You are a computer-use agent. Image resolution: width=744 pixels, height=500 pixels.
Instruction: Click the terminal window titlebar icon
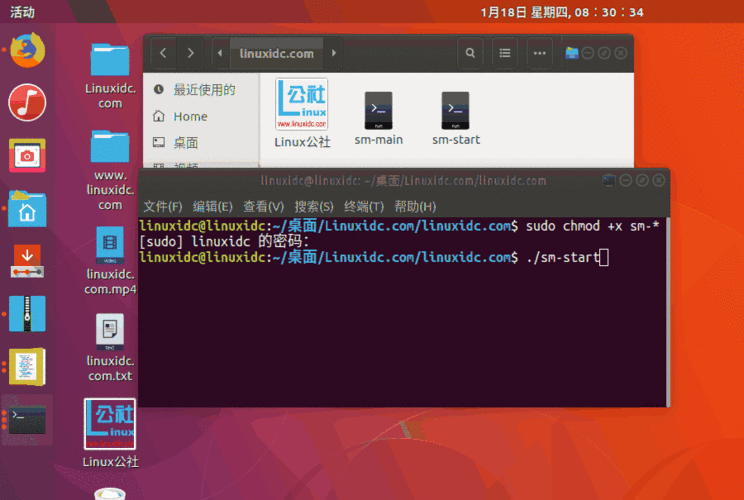(x=609, y=180)
